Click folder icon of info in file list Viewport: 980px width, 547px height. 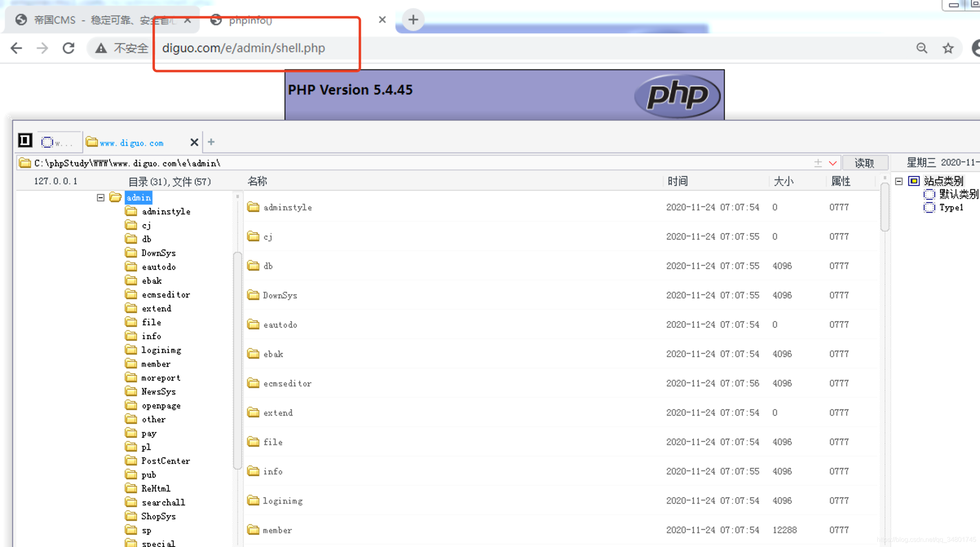253,471
